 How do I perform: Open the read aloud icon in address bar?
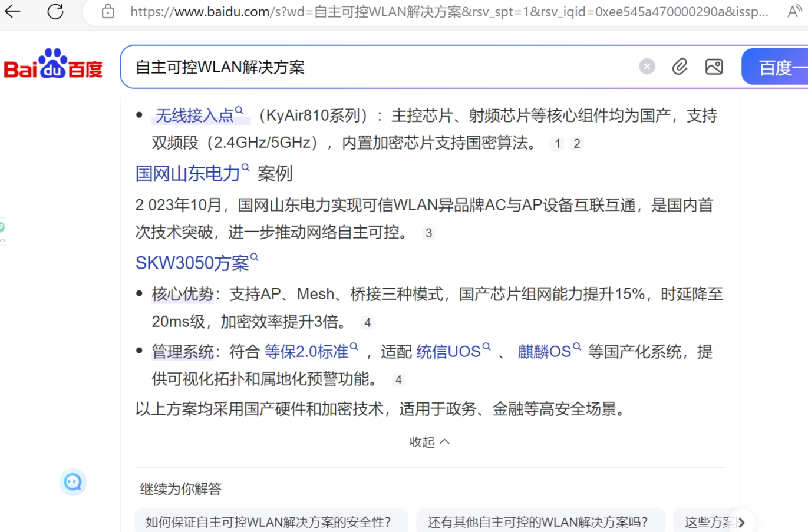tap(794, 11)
